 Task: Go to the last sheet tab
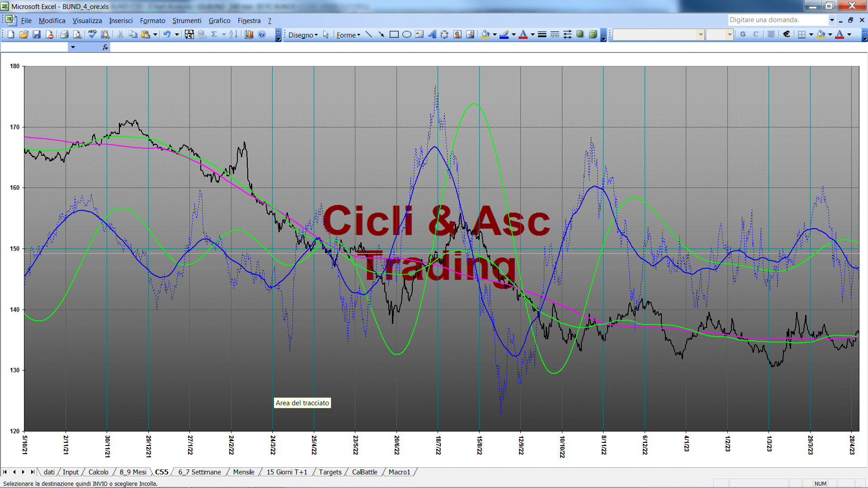click(x=32, y=472)
